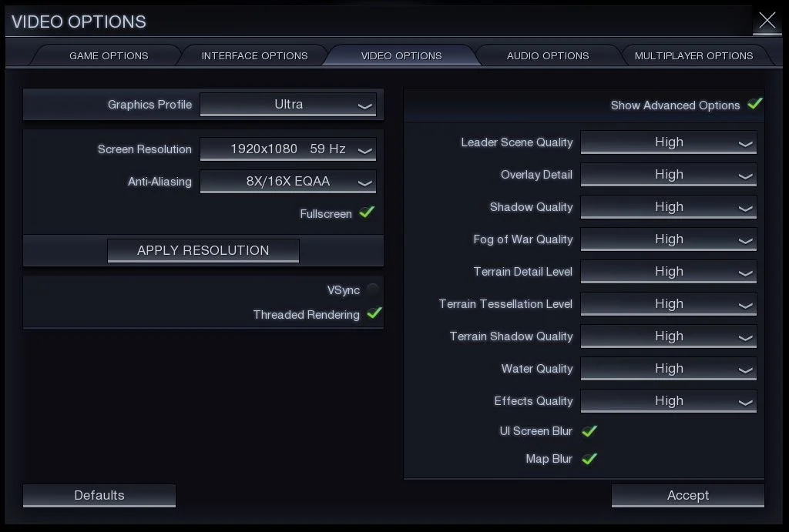Click the Defaults button

(99, 496)
